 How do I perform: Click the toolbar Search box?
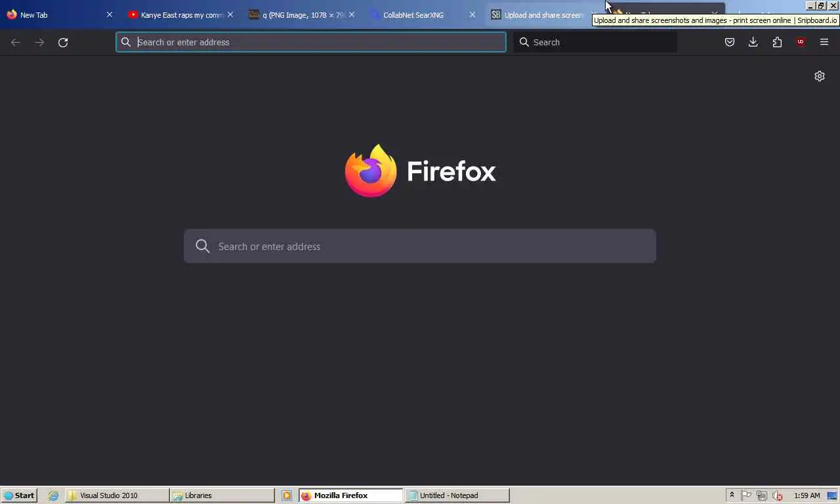(x=595, y=42)
